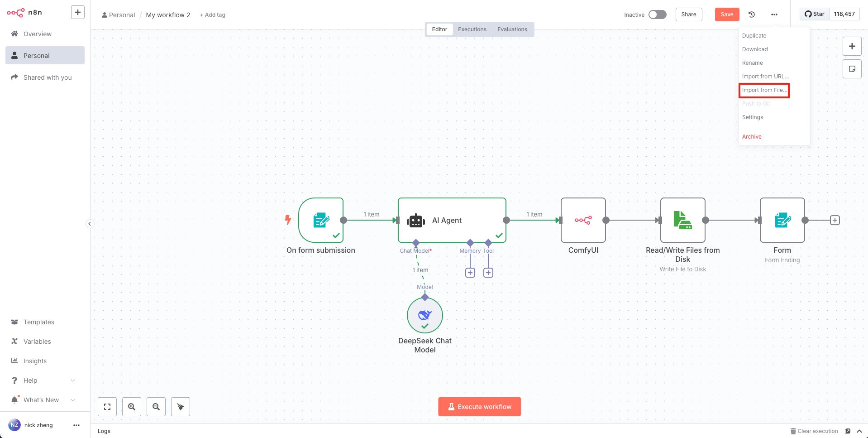Screen dimensions: 868x438
Task: Open the Overview page
Action: click(45, 34)
